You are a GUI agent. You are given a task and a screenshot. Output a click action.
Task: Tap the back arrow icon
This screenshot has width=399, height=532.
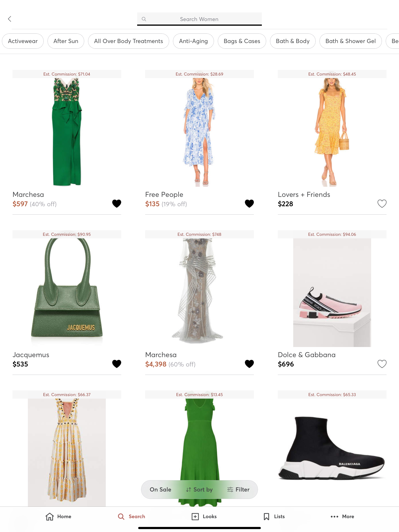click(x=10, y=19)
